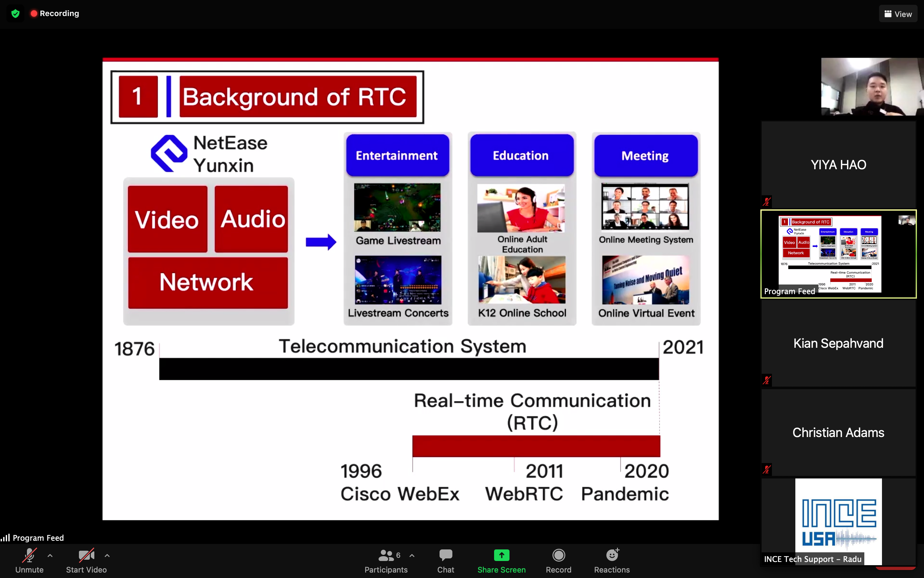Select Christian Adams participant tile
The width and height of the screenshot is (924, 578).
[x=838, y=432]
